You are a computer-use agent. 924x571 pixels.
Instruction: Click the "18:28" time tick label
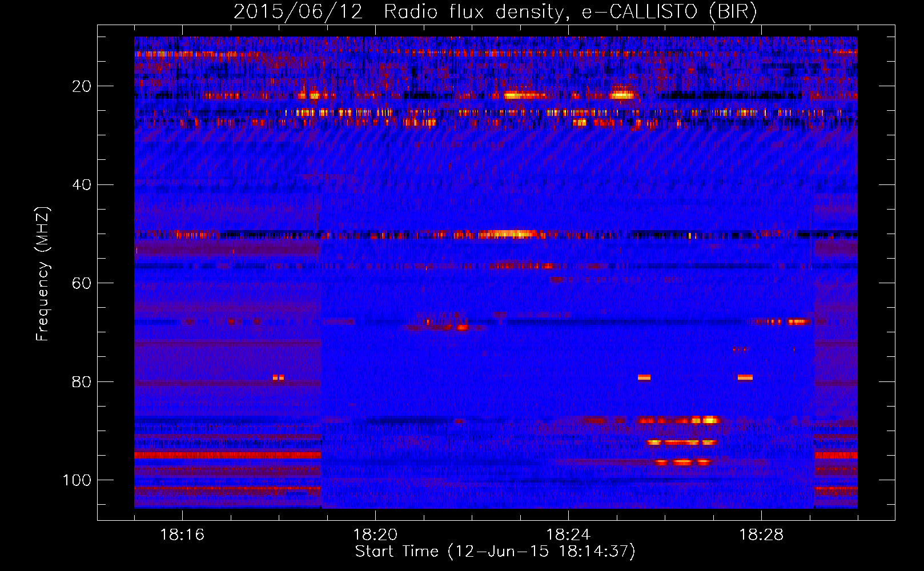(x=761, y=534)
